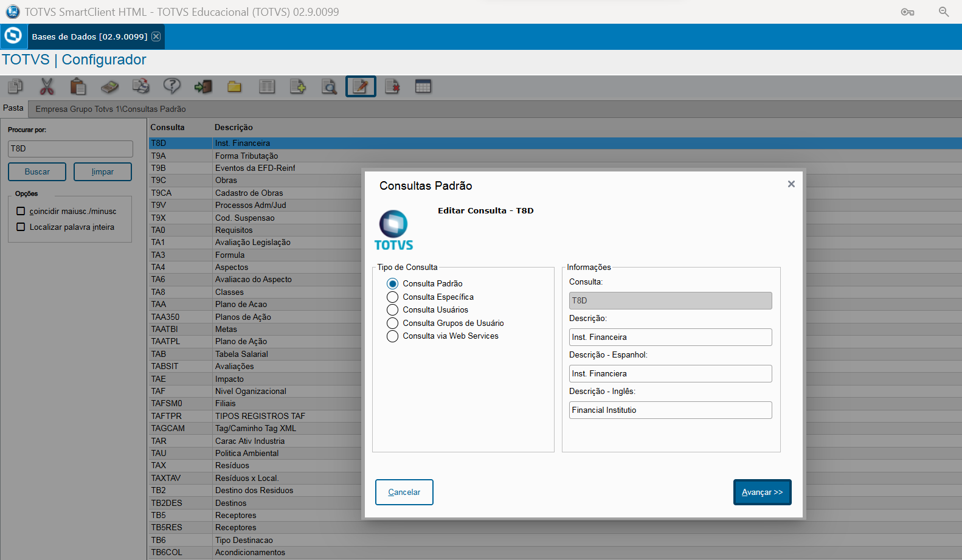
Task: Click the Descrição column header
Action: tap(234, 128)
